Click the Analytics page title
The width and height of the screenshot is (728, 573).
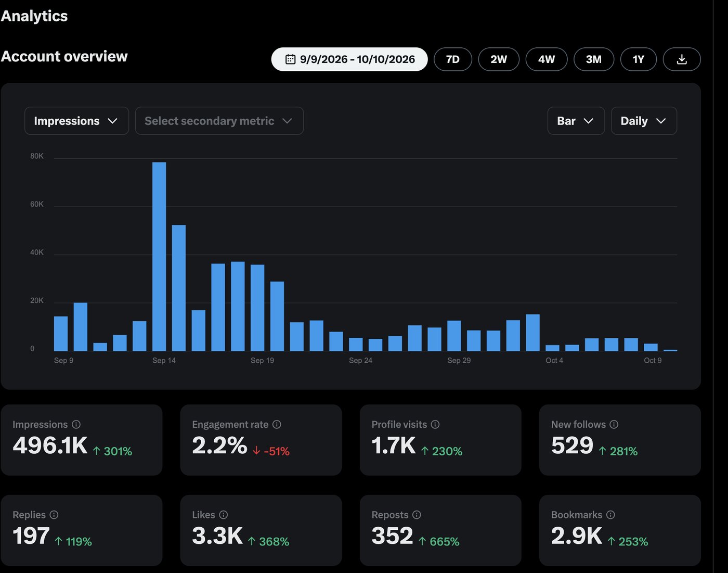click(34, 16)
